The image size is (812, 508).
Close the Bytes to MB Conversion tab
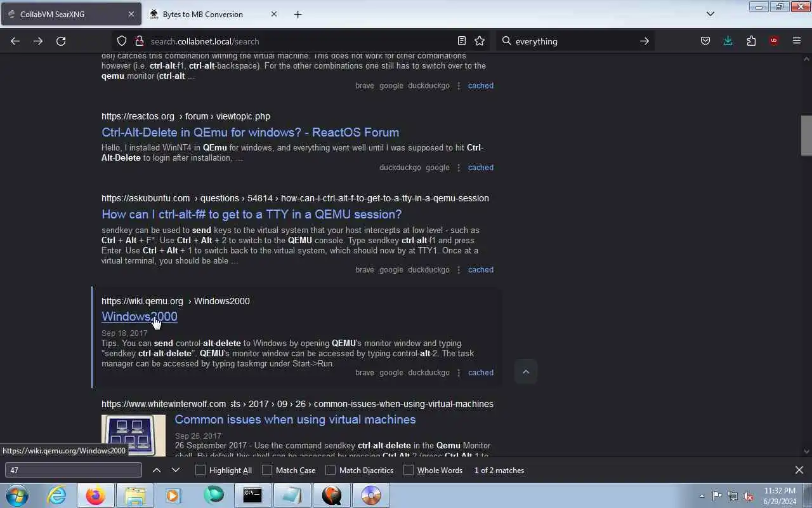273,14
